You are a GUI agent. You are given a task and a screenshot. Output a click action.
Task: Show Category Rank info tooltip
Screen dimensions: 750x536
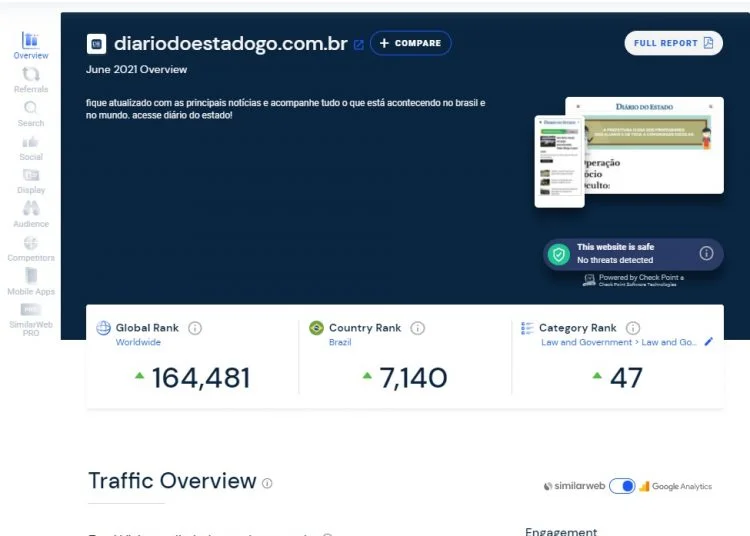(x=633, y=328)
